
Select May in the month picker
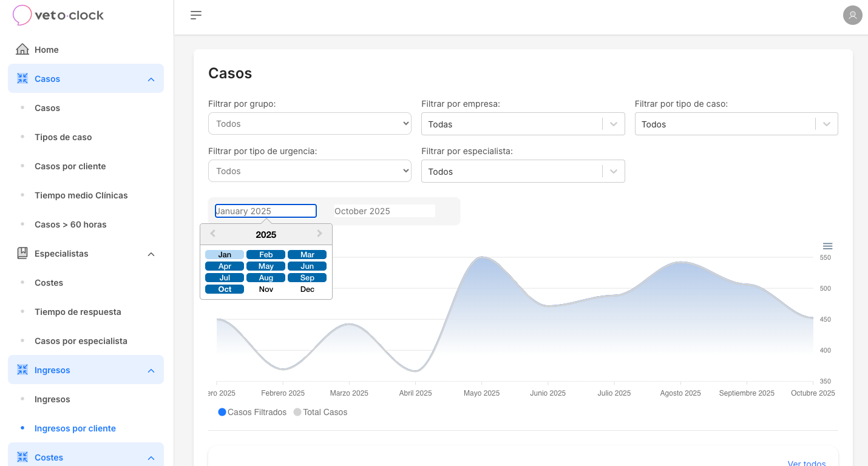(x=266, y=266)
